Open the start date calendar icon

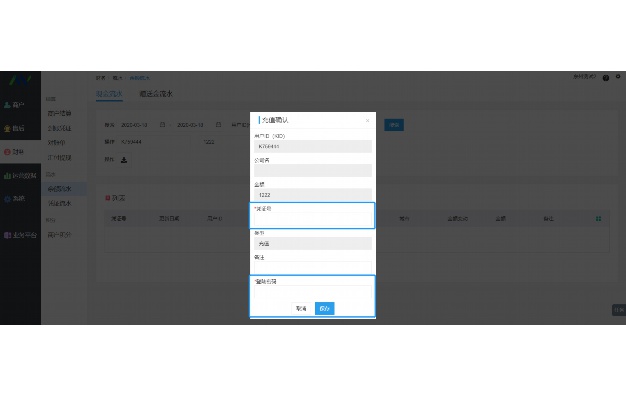(162, 125)
